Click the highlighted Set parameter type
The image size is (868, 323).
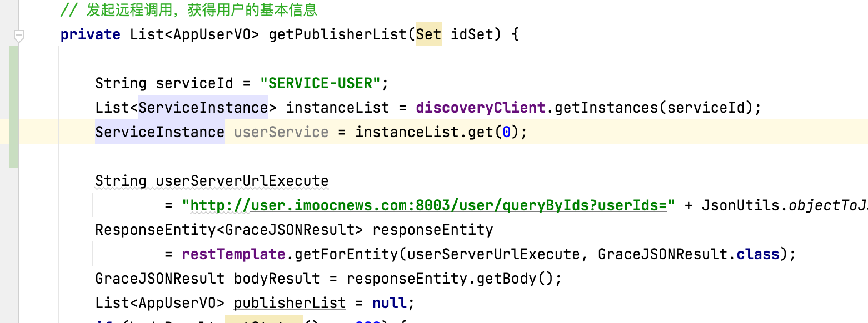pyautogui.click(x=428, y=34)
